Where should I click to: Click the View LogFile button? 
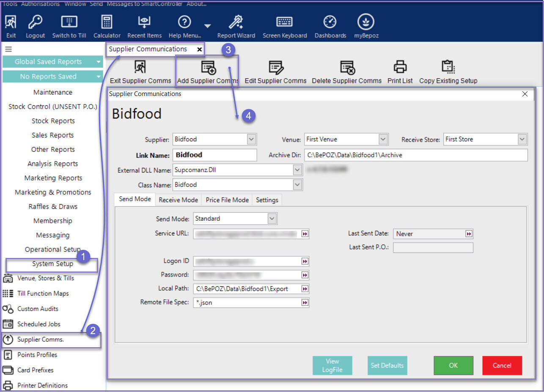tap(332, 365)
